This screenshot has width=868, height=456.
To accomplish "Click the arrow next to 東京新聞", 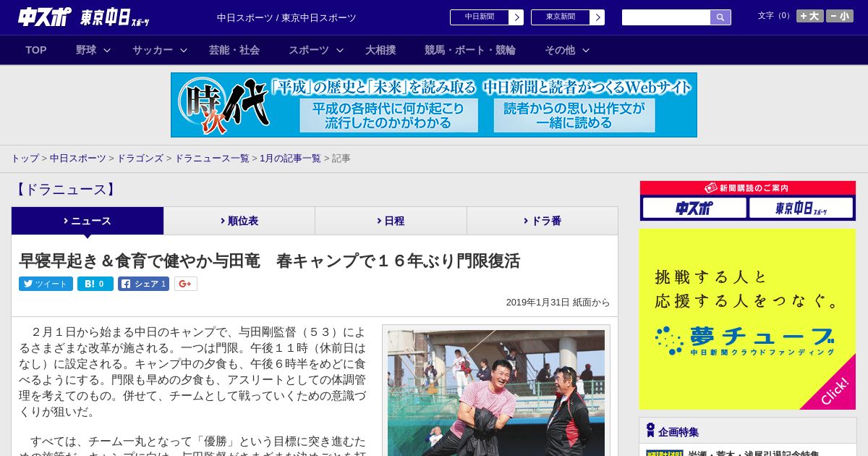I will 597,17.
